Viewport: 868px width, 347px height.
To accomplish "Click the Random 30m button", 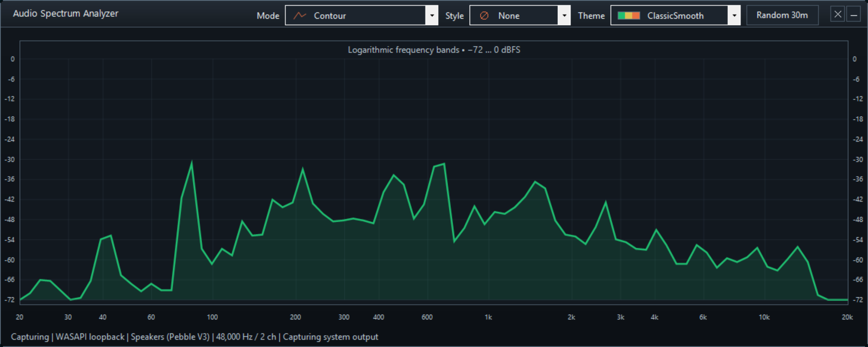I will pyautogui.click(x=782, y=15).
